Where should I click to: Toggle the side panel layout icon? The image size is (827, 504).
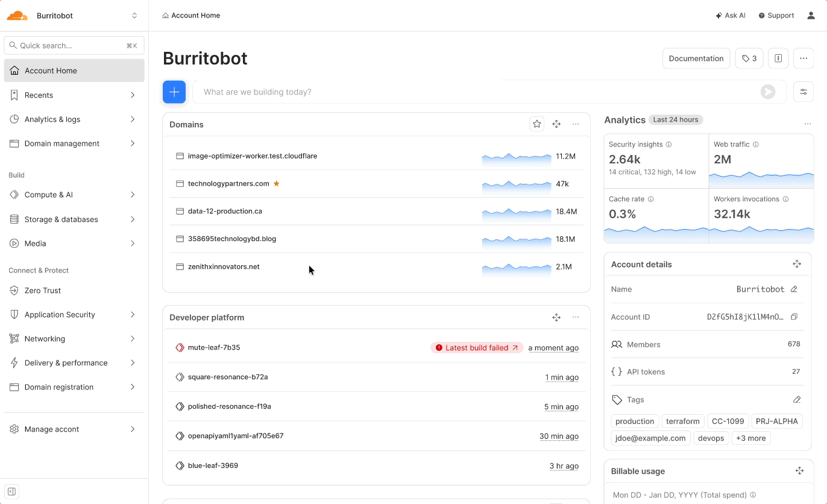[778, 58]
